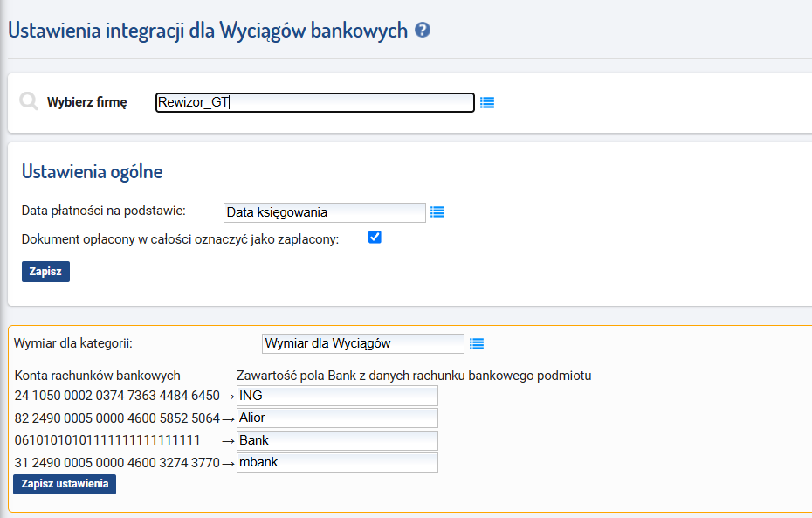
Task: Edit the Alior bank field
Action: 337,418
